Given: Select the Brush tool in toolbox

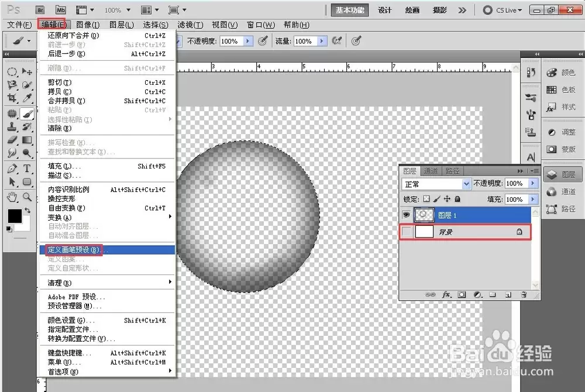Looking at the screenshot, I should 27,114.
